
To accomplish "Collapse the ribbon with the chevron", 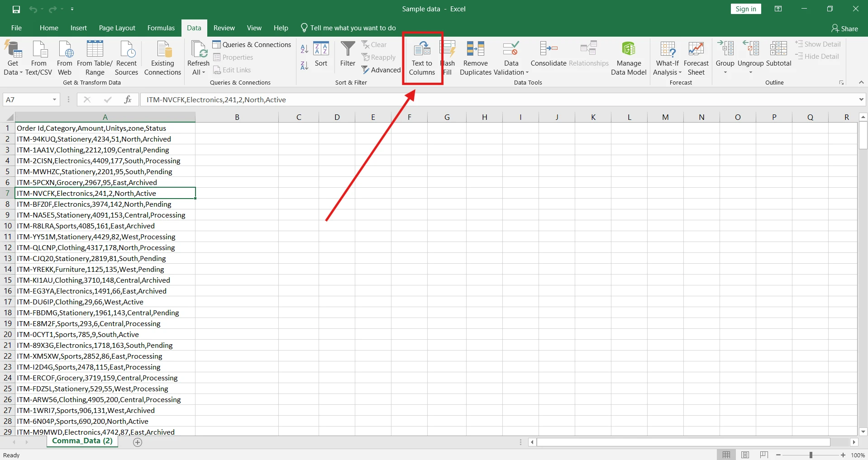I will click(x=862, y=82).
